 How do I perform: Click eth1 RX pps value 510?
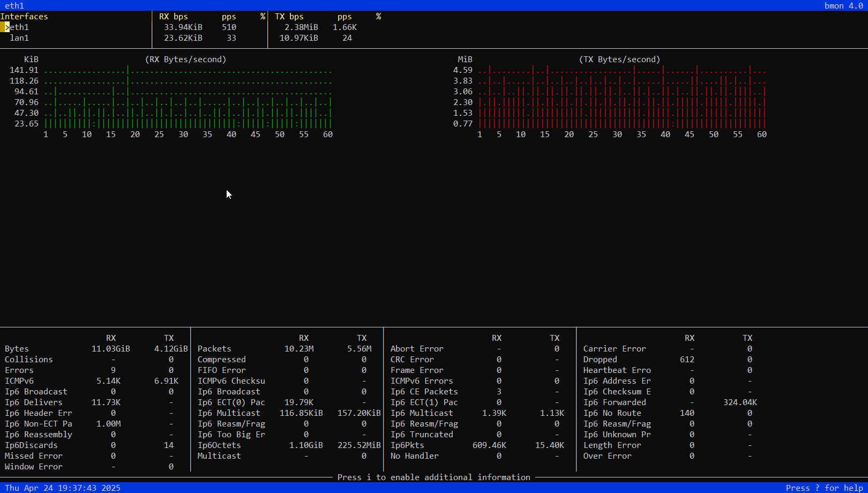click(229, 27)
